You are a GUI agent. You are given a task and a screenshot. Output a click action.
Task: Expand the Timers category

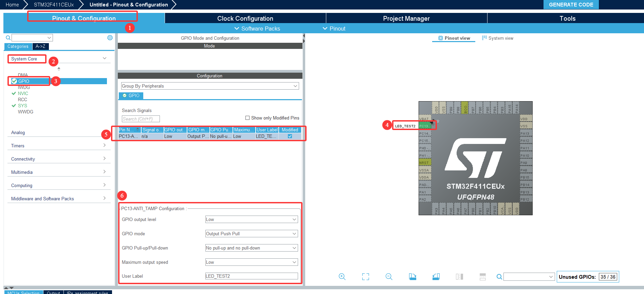(x=105, y=145)
